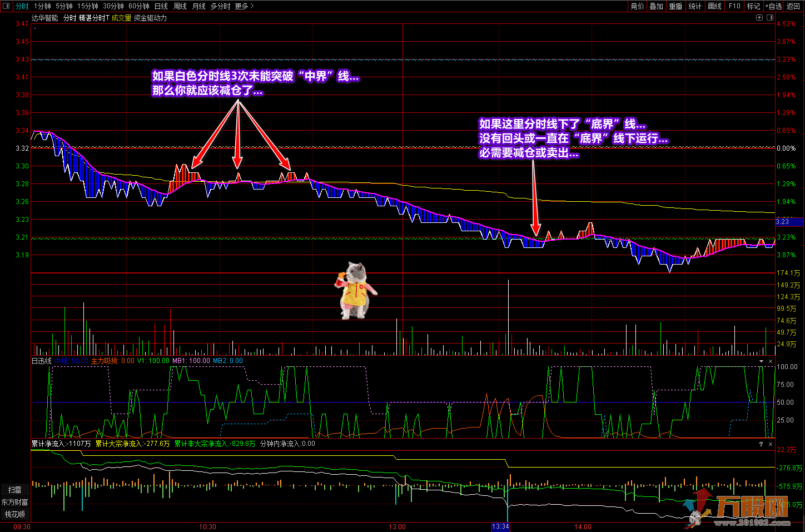The height and width of the screenshot is (532, 805).
Task: Toggle the right side panel icon
Action: [770, 18]
